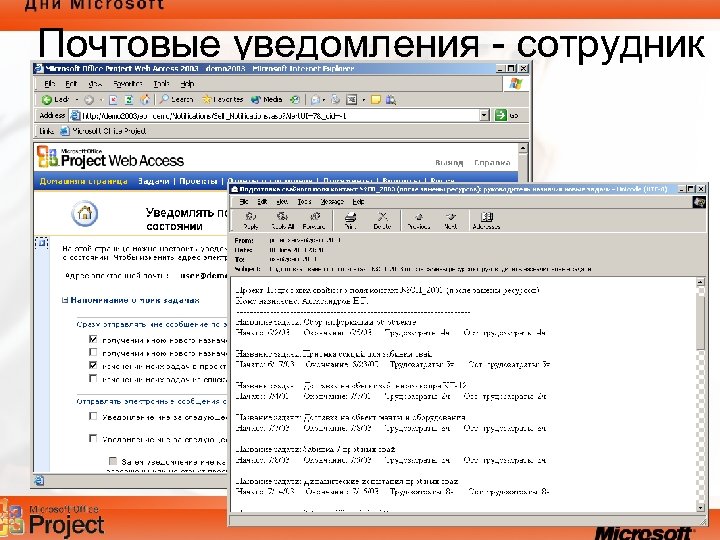The image size is (720, 540).
Task: Click Print in the email message window
Action: click(350, 220)
